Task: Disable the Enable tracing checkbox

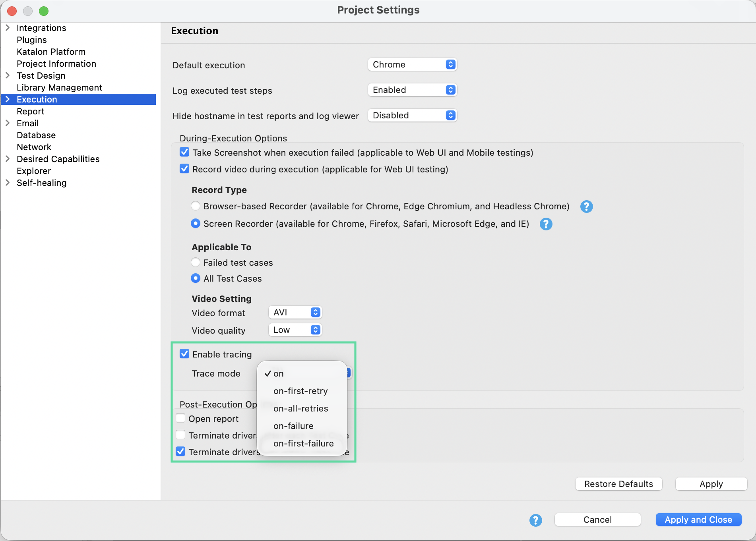Action: 184,354
